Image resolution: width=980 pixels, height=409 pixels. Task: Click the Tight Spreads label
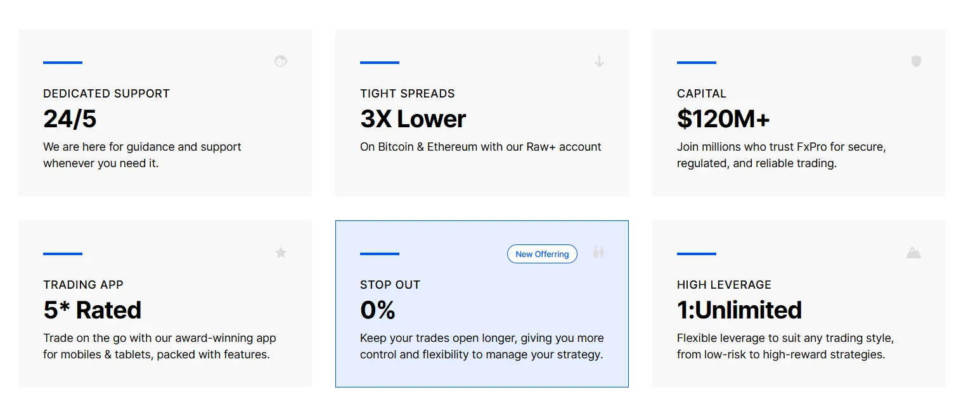coord(408,94)
